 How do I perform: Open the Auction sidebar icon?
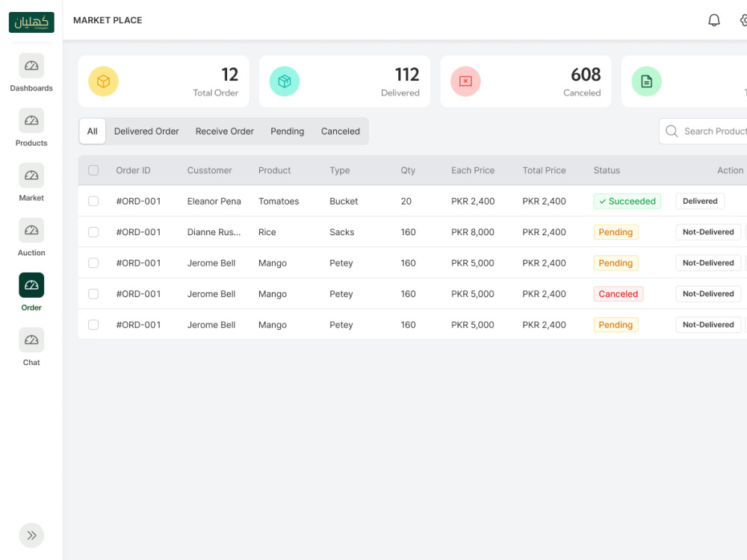point(31,230)
